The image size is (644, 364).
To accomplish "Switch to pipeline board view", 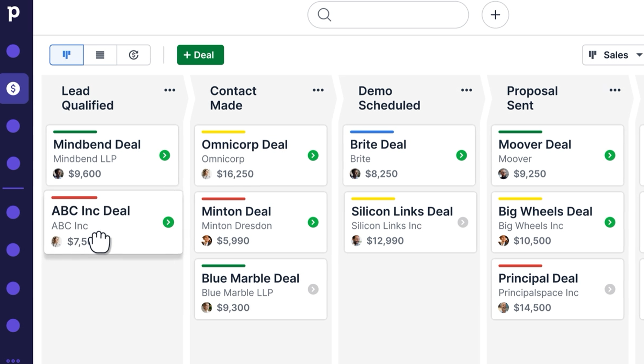I will (67, 55).
